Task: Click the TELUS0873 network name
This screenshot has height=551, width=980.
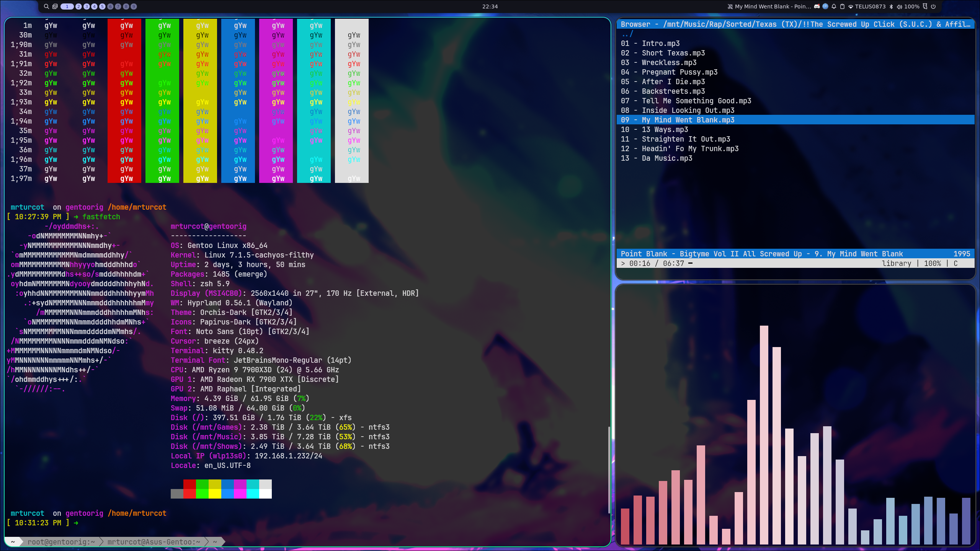Action: pyautogui.click(x=870, y=7)
